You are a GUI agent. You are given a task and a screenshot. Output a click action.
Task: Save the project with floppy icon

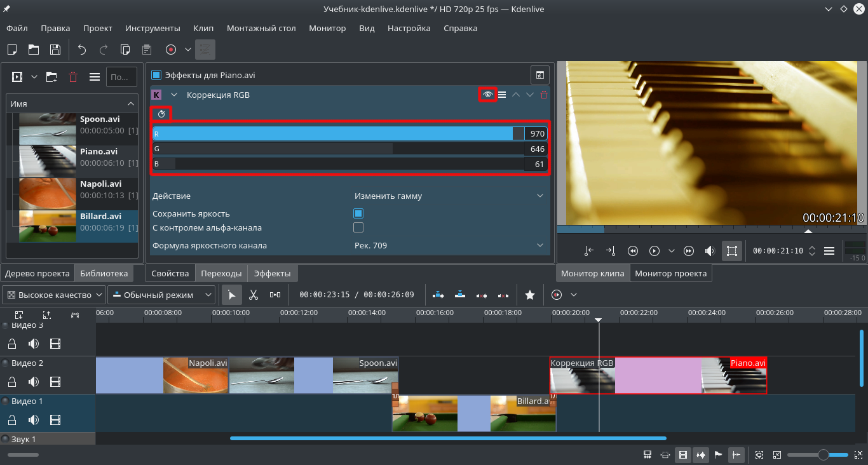[55, 50]
